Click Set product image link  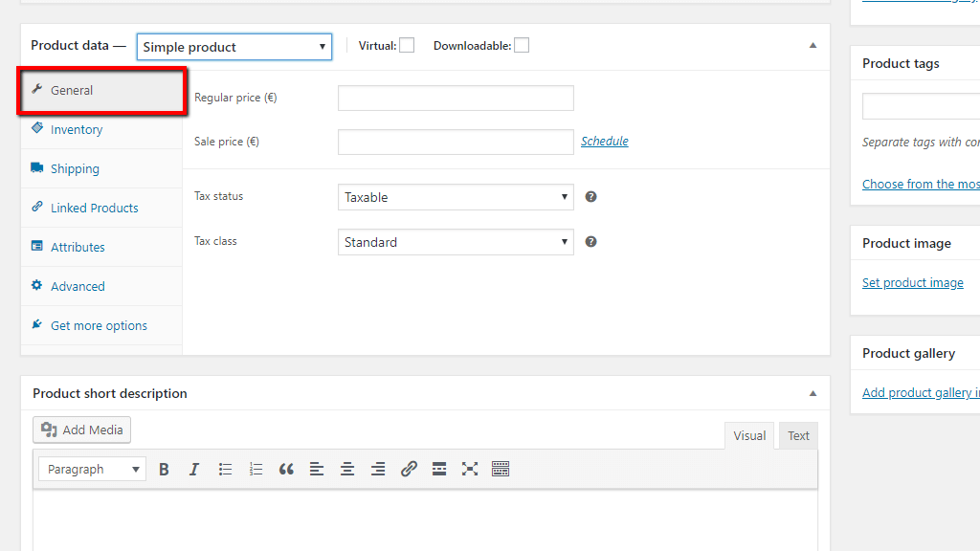tap(912, 283)
